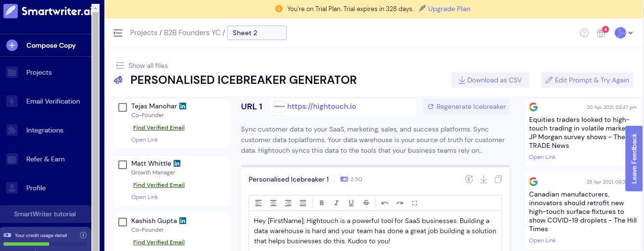Click the help question mark icon
The height and width of the screenshot is (251, 644).
click(x=584, y=33)
